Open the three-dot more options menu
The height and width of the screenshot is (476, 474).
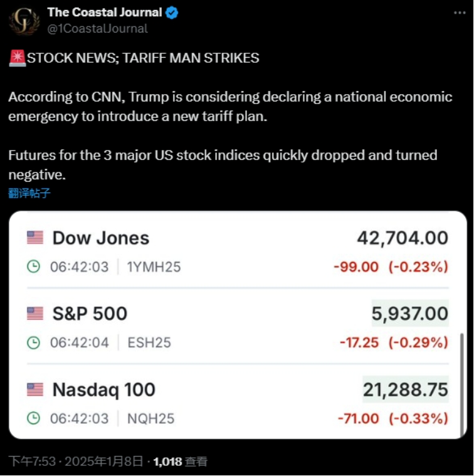[460, 13]
